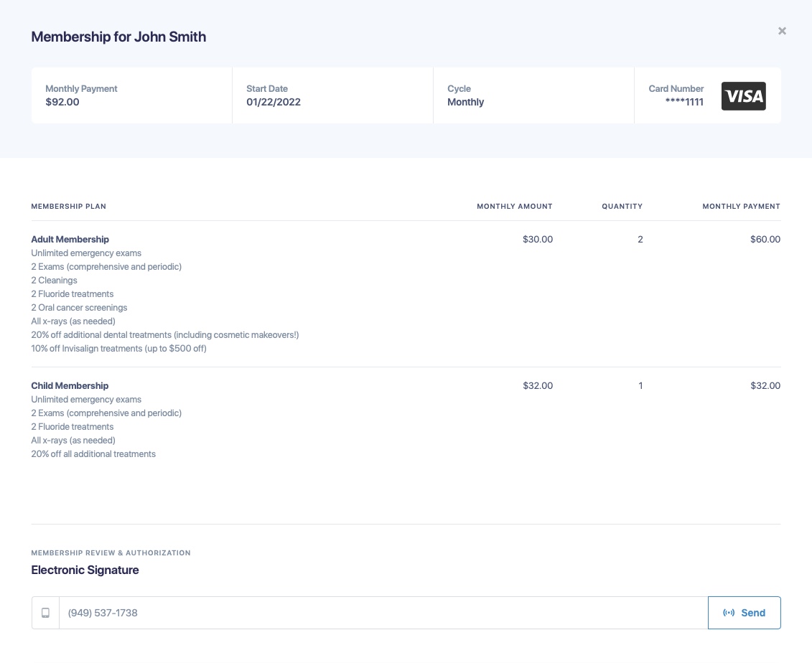
Task: Click the Adult Membership quantity value of 2
Action: pos(640,239)
